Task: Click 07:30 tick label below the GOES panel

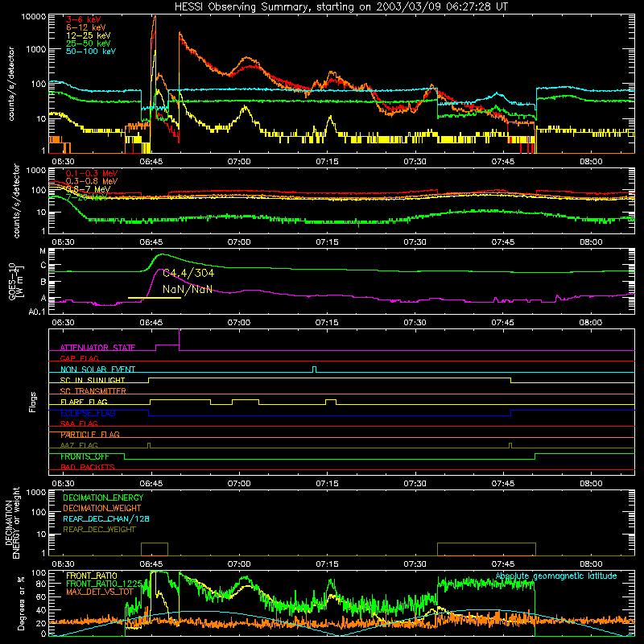Action: [415, 323]
